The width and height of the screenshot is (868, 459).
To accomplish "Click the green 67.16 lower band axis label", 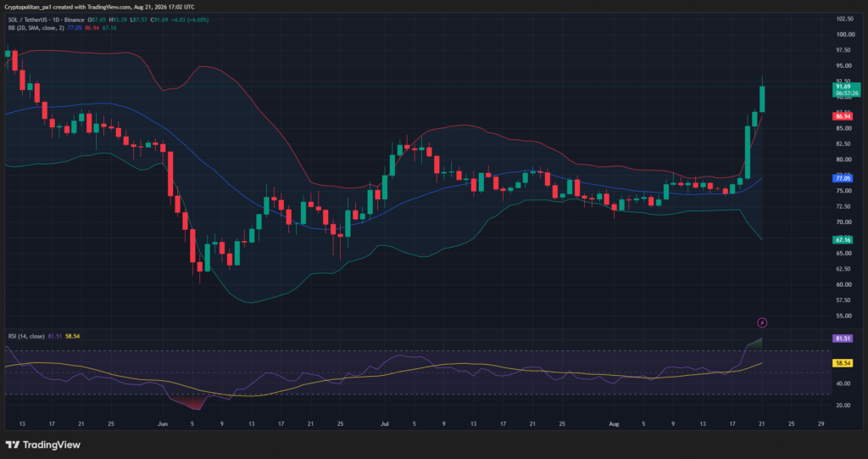I will (843, 240).
